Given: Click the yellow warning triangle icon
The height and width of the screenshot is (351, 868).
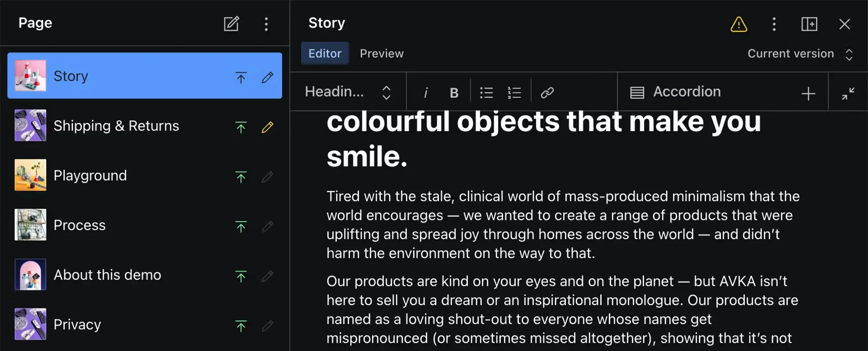Looking at the screenshot, I should click(x=739, y=24).
